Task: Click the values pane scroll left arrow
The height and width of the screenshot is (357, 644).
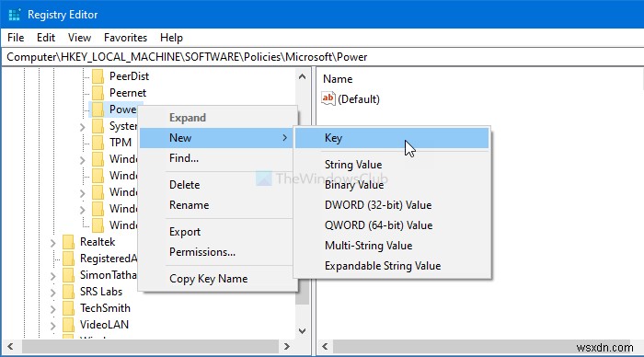Action: 325,347
